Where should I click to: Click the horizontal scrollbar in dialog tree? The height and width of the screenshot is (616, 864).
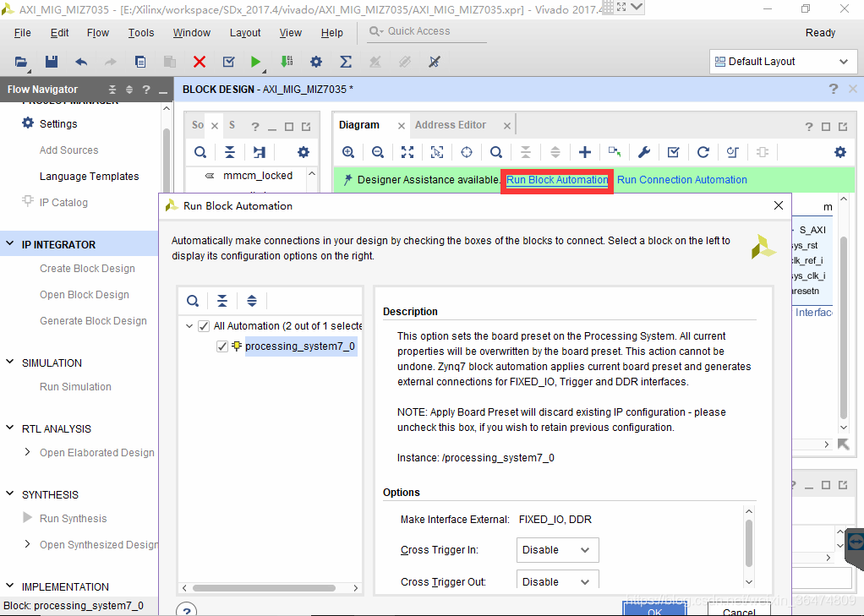coord(264,588)
